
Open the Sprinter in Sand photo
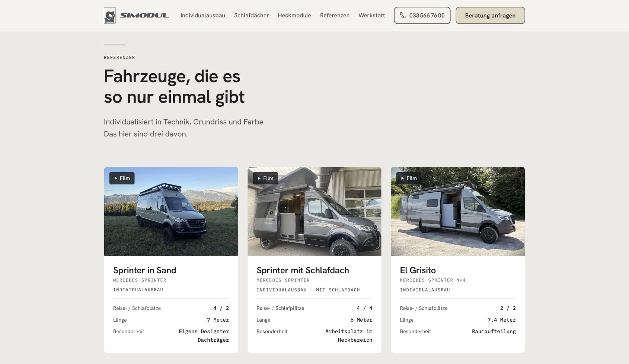(x=171, y=212)
